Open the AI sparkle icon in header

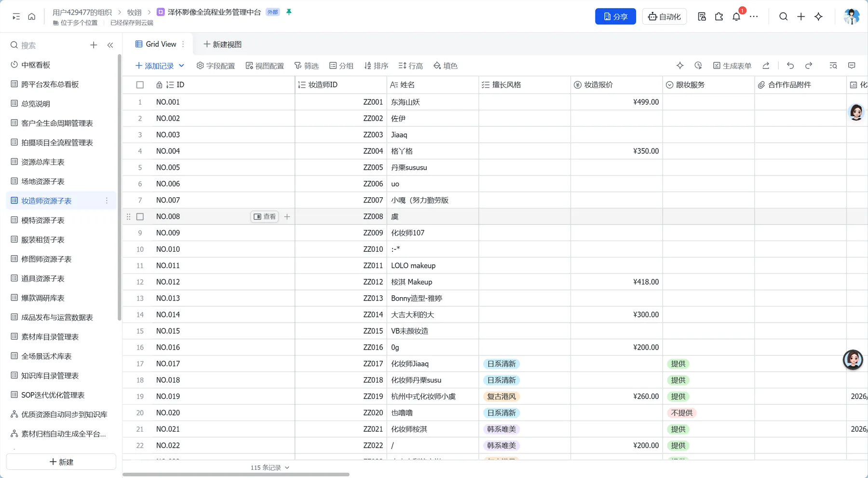818,16
